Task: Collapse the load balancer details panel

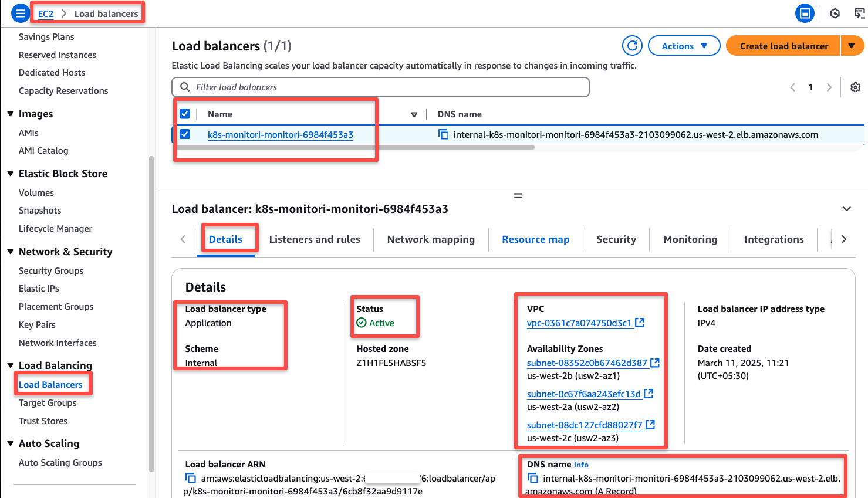Action: pyautogui.click(x=847, y=209)
